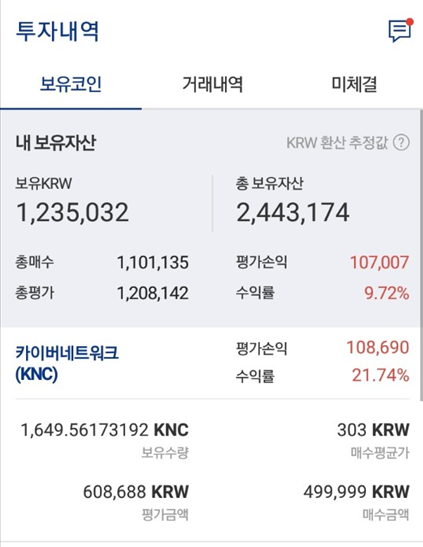Select the KNC 보유수량 1,649.56173192 amount

click(105, 430)
